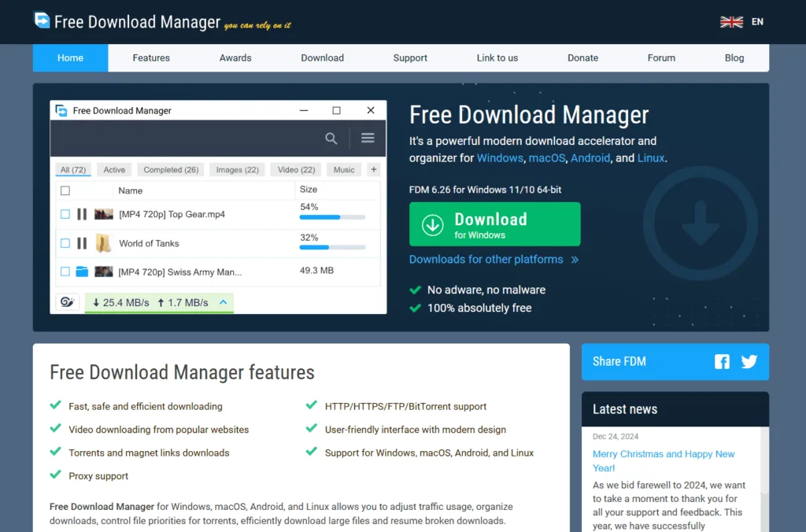Screen dimensions: 806x532
Task: Click the World of Tanks folder icon
Action: pyautogui.click(x=103, y=243)
